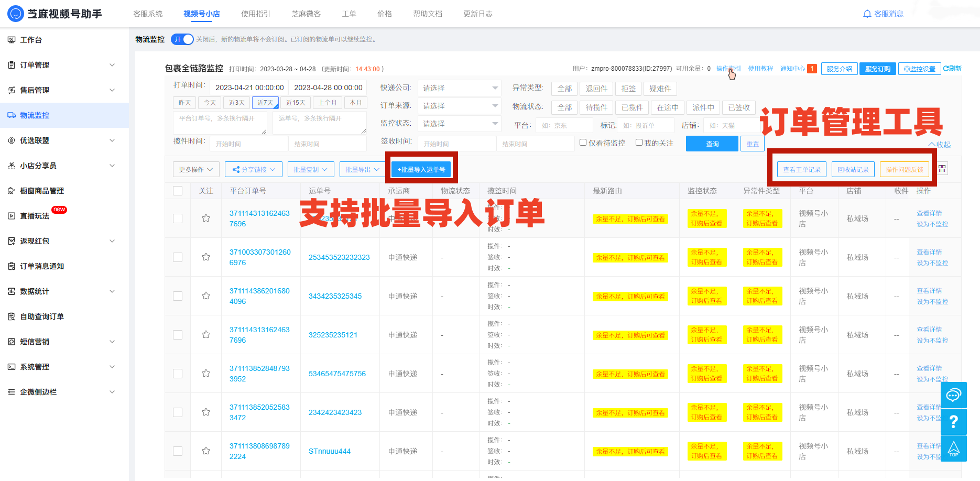The image size is (980, 481).
Task: Click the 直播玩法 sidebar icon
Action: click(x=12, y=216)
